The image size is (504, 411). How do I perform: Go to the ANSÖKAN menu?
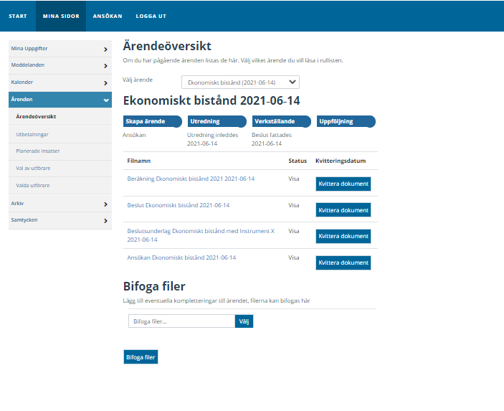tap(107, 16)
